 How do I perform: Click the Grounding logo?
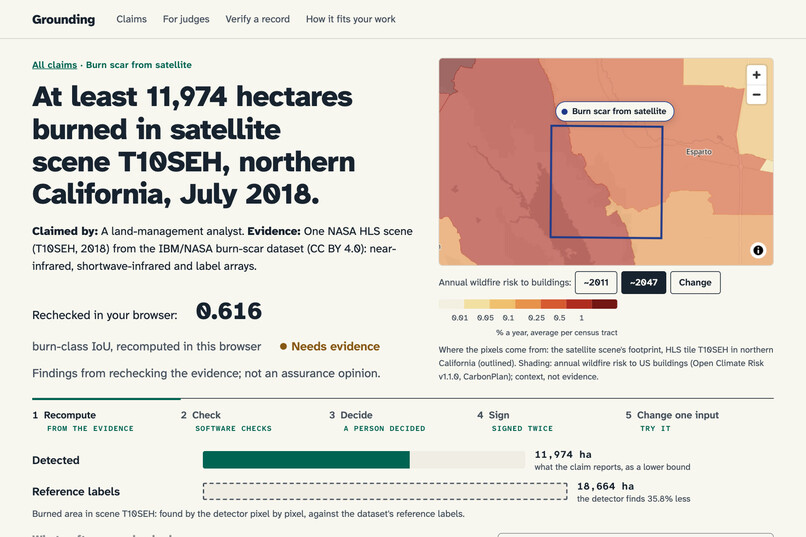(63, 20)
